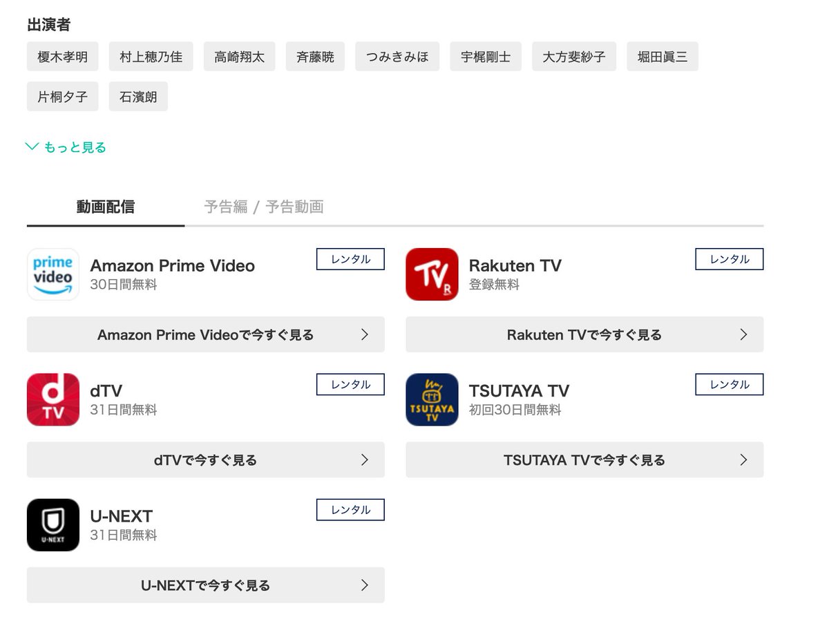829x644 pixels.
Task: Click the Rakuten TV service title
Action: 515,266
